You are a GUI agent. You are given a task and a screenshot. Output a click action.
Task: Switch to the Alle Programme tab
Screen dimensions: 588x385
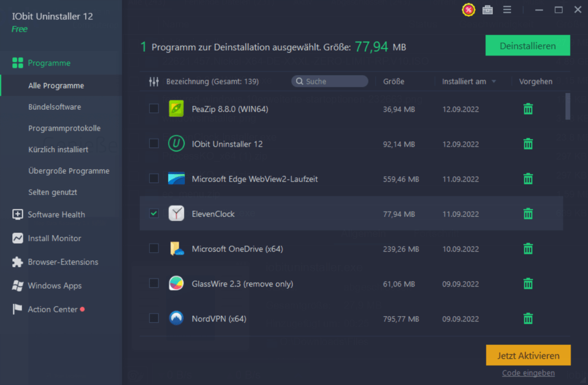[56, 85]
